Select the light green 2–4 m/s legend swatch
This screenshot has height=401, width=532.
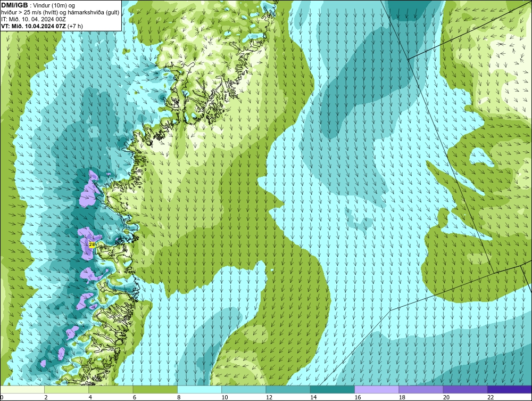pyautogui.click(x=66, y=389)
